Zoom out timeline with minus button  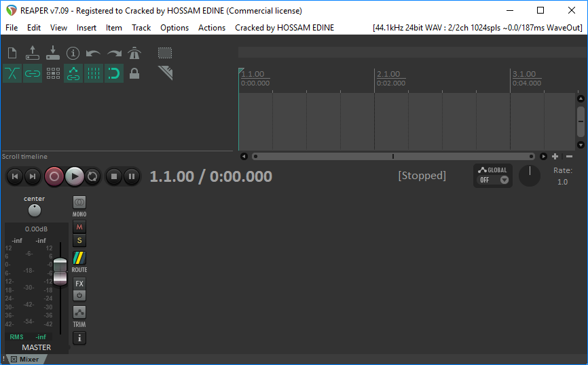[x=569, y=156]
